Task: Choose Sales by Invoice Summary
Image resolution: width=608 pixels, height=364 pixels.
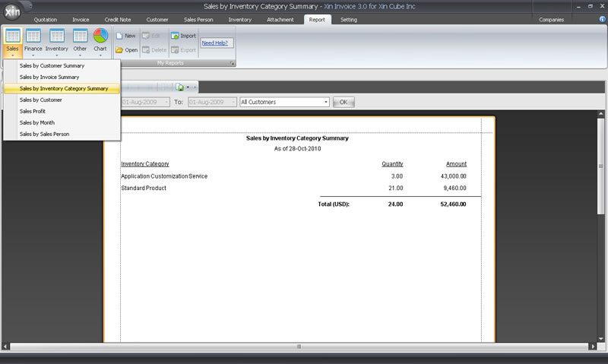Action: tap(62, 78)
